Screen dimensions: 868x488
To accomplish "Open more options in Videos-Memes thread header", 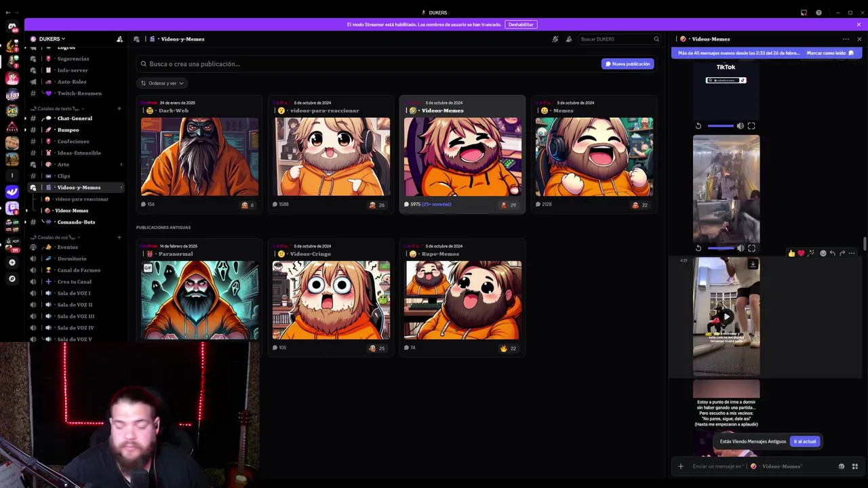I will coord(846,39).
